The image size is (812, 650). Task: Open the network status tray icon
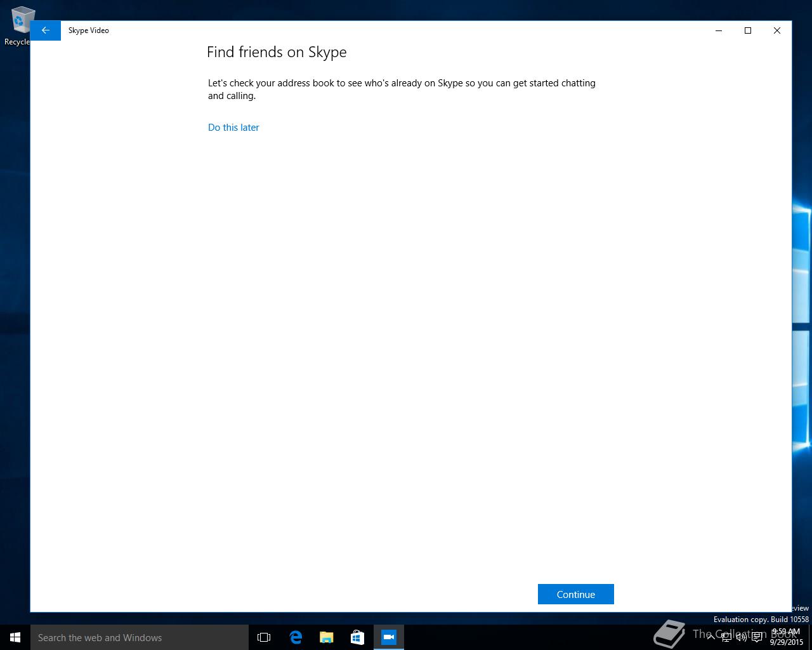pos(726,637)
